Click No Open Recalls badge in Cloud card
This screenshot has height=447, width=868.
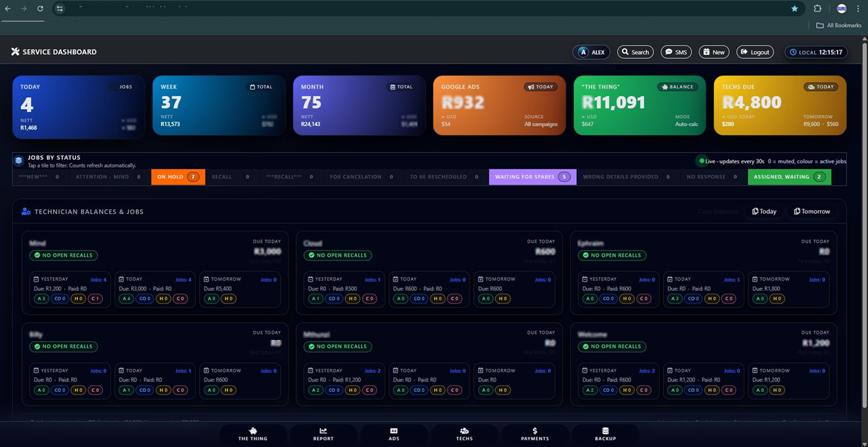click(x=337, y=255)
